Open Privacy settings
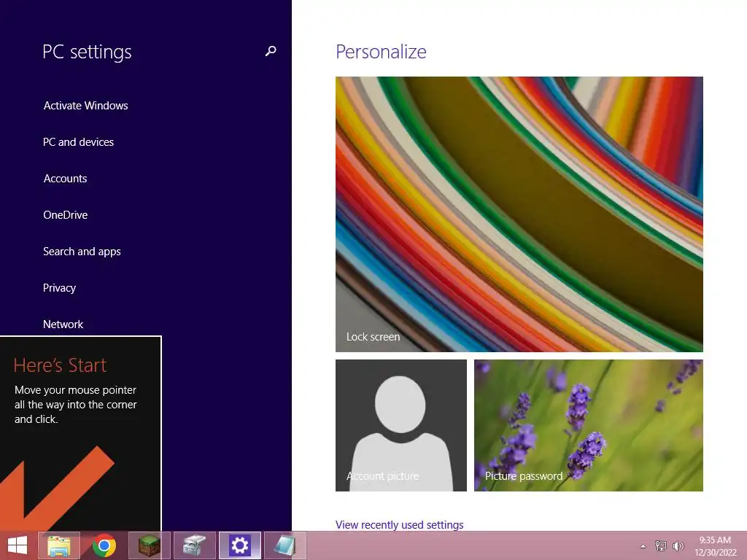 tap(59, 288)
